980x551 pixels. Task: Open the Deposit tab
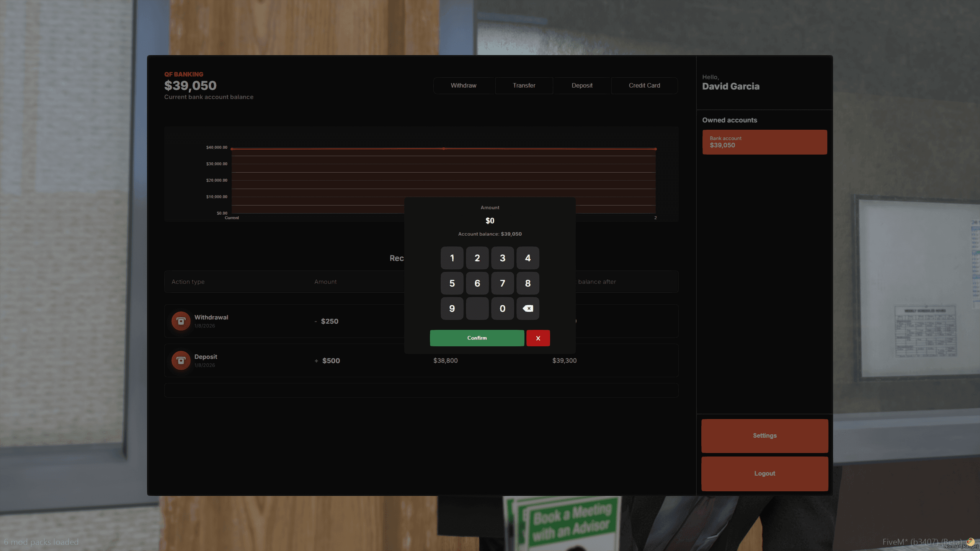point(582,85)
